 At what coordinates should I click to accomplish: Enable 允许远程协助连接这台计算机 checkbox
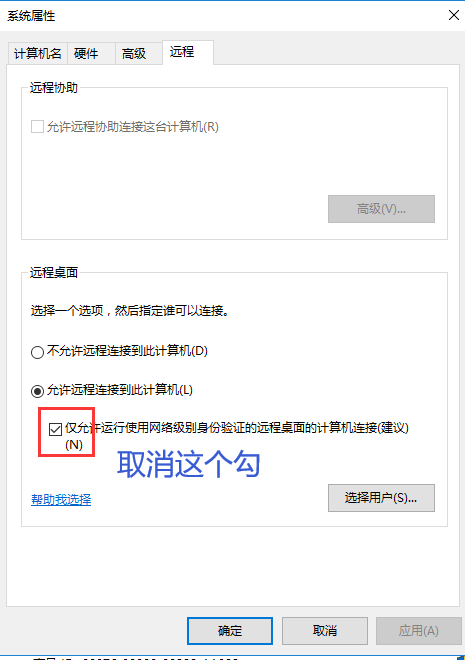pos(37,127)
